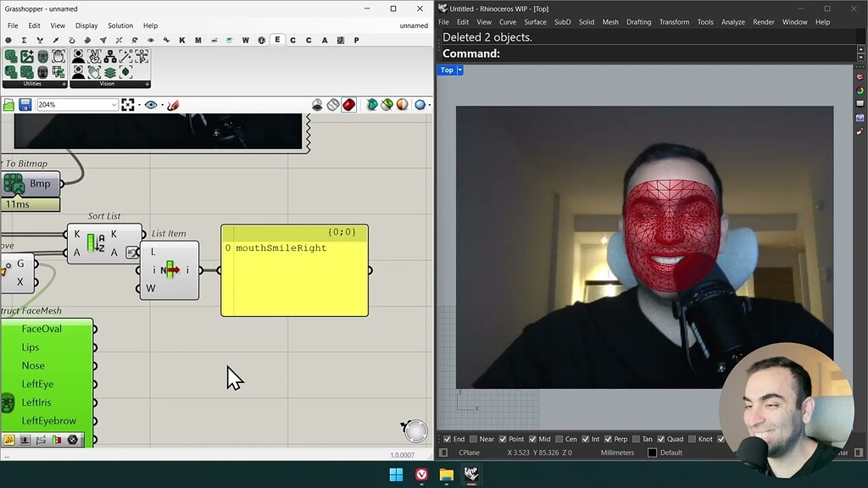
Task: Enable the Cen object snap checkbox
Action: coord(559,439)
